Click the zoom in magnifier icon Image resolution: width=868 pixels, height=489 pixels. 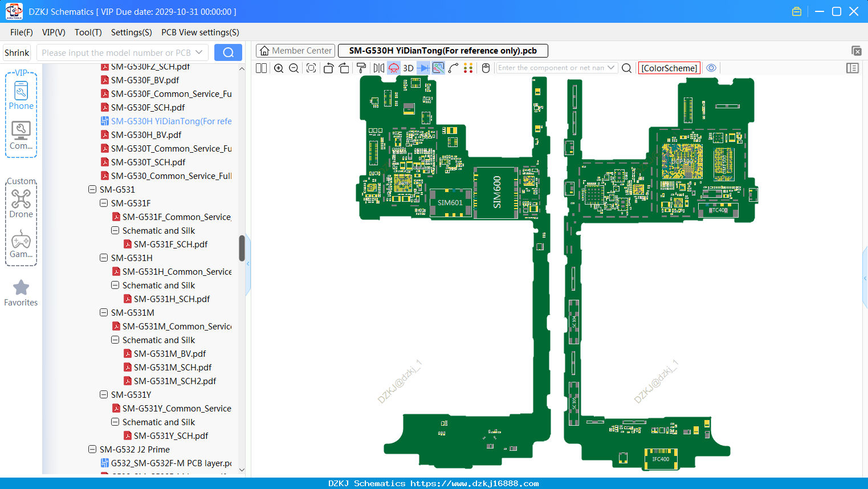point(279,68)
